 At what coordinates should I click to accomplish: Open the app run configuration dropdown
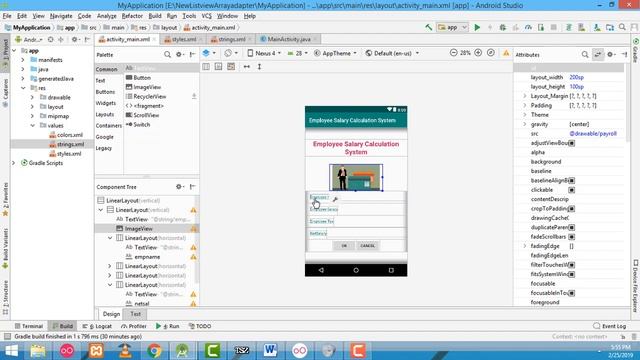452,27
